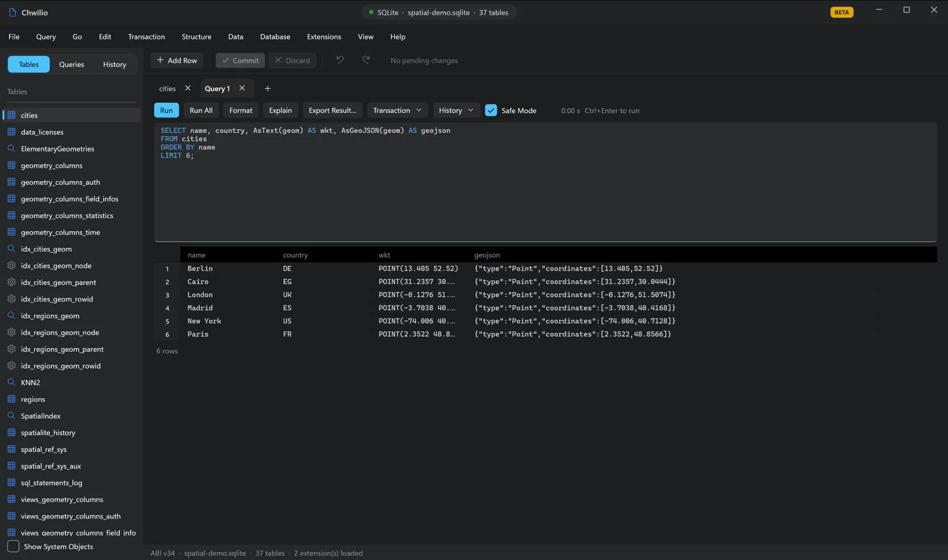The height and width of the screenshot is (560, 948).
Task: Click the Commit button
Action: pyautogui.click(x=240, y=60)
